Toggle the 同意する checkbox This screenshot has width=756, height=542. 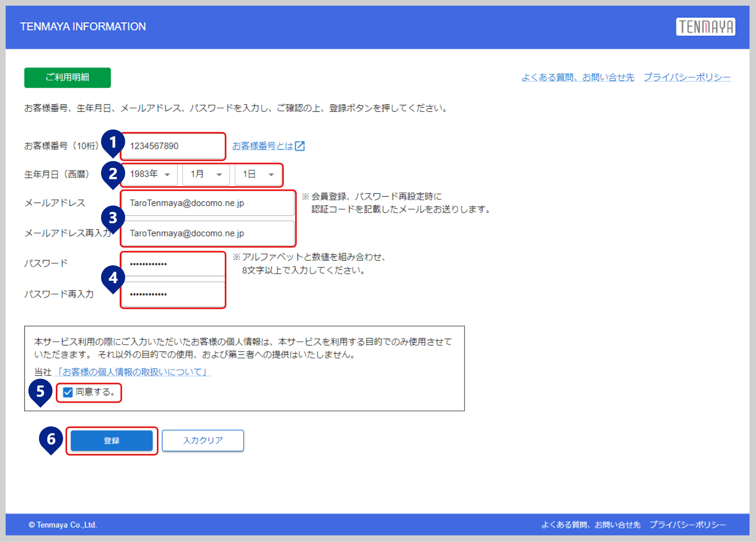(x=68, y=392)
